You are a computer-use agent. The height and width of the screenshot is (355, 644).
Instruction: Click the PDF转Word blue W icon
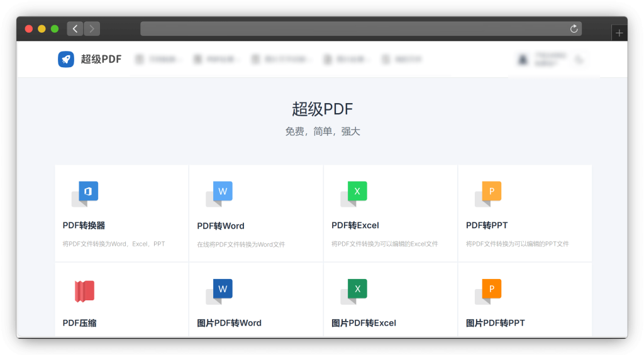click(219, 194)
